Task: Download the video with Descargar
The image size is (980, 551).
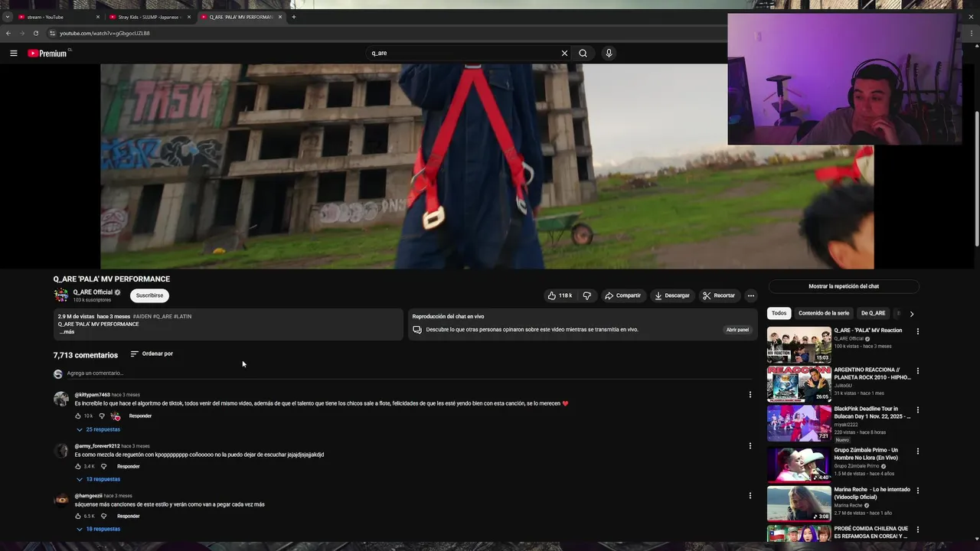Action: point(671,295)
